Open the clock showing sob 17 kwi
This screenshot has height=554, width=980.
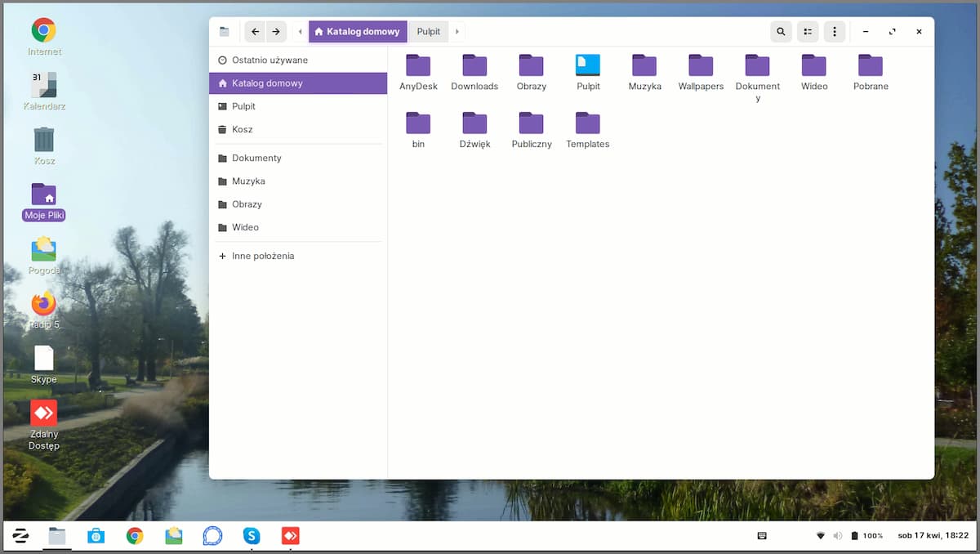933,536
